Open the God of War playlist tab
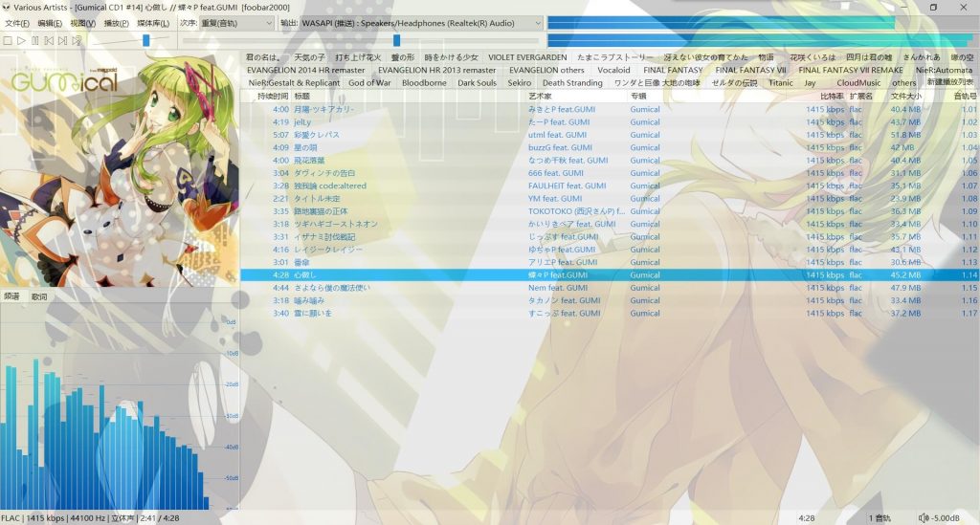The width and height of the screenshot is (980, 525). 369,82
